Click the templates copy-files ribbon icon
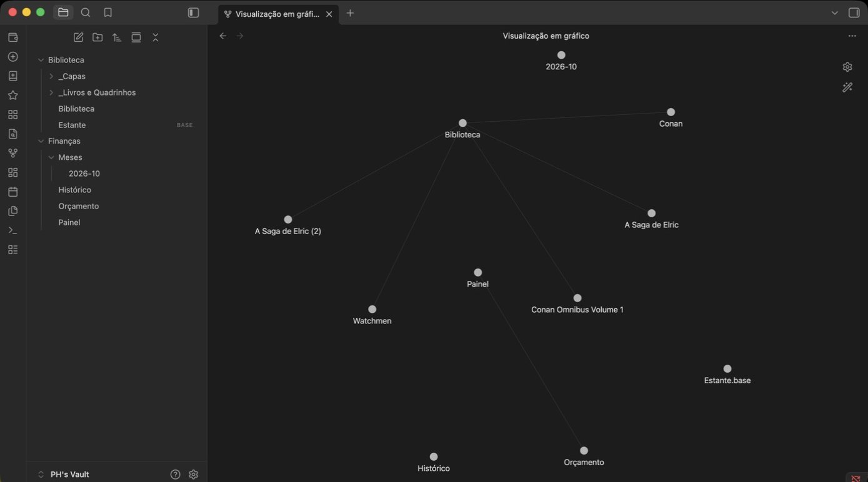The height and width of the screenshot is (482, 868). click(x=12, y=211)
